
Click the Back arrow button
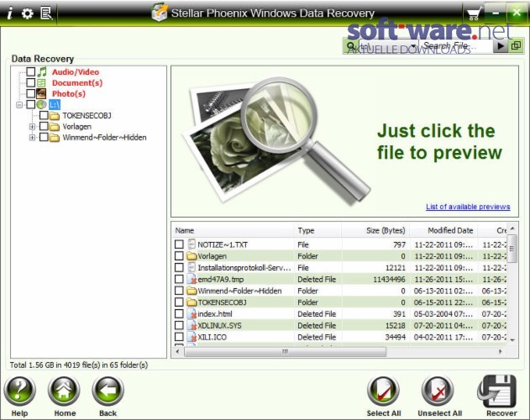click(x=108, y=391)
